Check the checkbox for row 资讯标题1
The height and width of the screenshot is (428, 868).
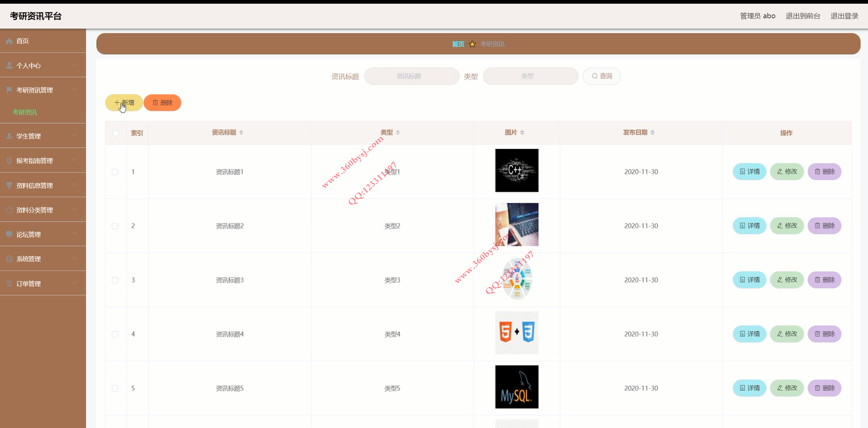pyautogui.click(x=115, y=172)
